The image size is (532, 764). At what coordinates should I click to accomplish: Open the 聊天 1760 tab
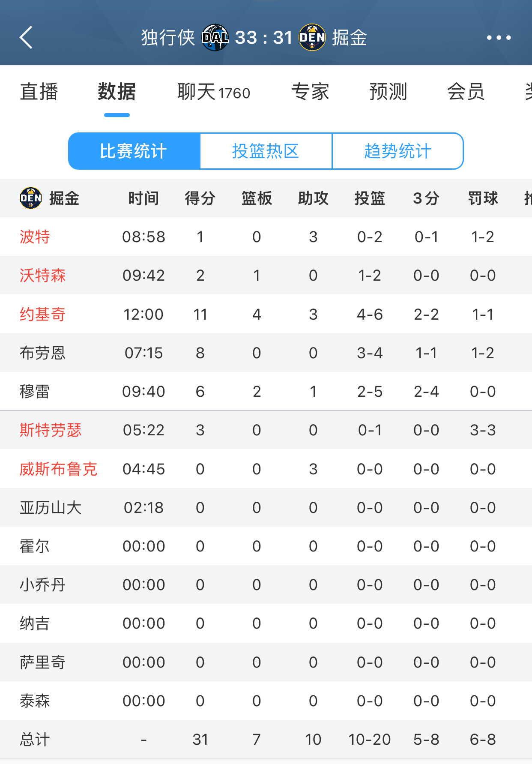point(214,92)
